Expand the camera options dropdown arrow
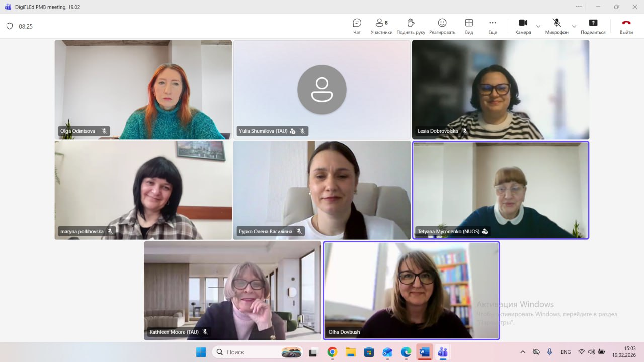This screenshot has height=362, width=644. coord(538,26)
